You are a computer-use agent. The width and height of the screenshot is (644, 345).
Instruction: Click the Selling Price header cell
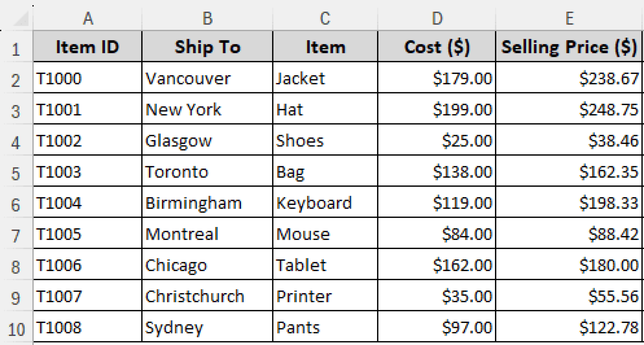[x=569, y=47]
